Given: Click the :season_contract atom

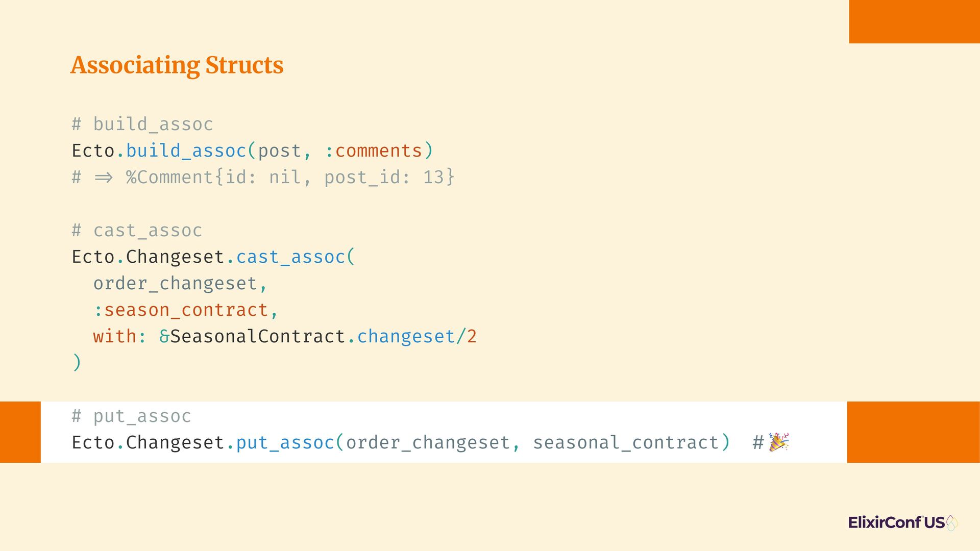Looking at the screenshot, I should [x=181, y=310].
